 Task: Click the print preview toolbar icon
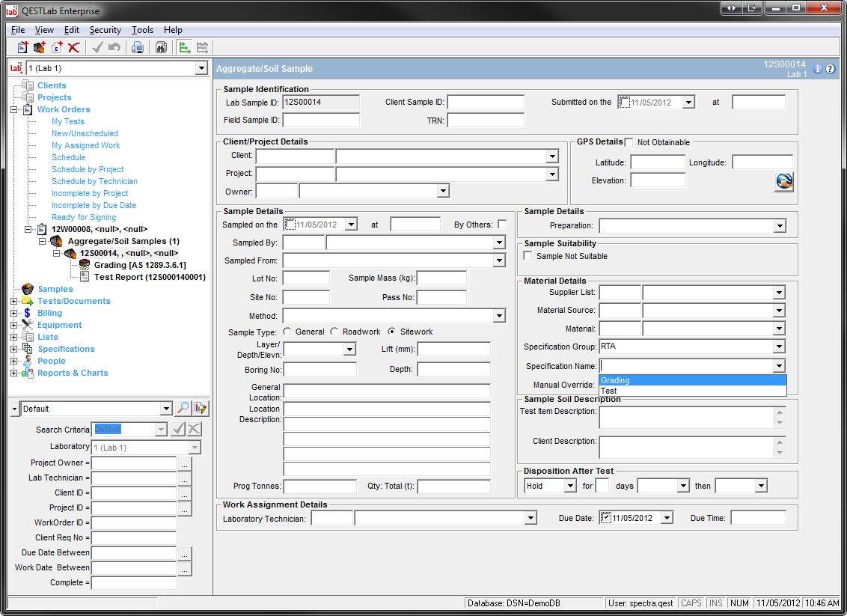[137, 48]
